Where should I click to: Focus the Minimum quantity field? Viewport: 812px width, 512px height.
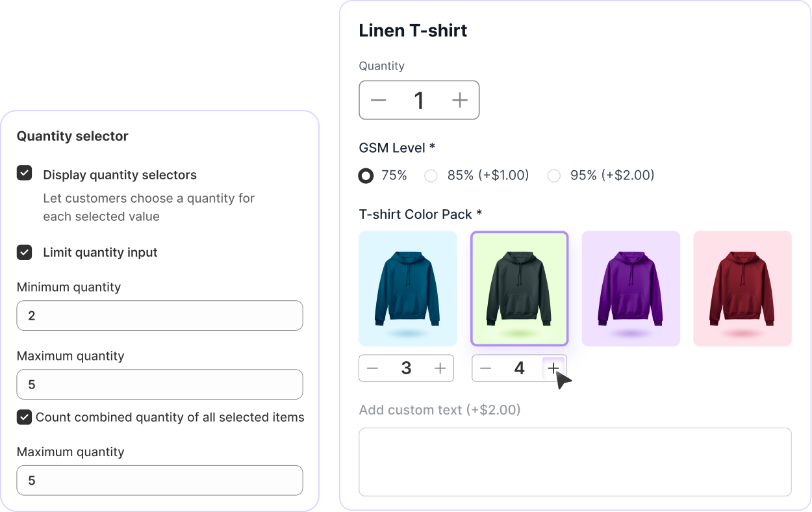point(160,316)
